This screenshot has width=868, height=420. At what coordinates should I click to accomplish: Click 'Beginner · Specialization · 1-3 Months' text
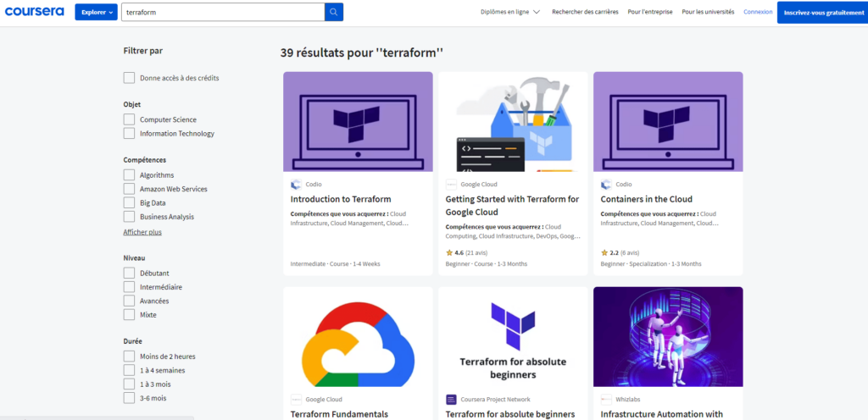point(651,263)
